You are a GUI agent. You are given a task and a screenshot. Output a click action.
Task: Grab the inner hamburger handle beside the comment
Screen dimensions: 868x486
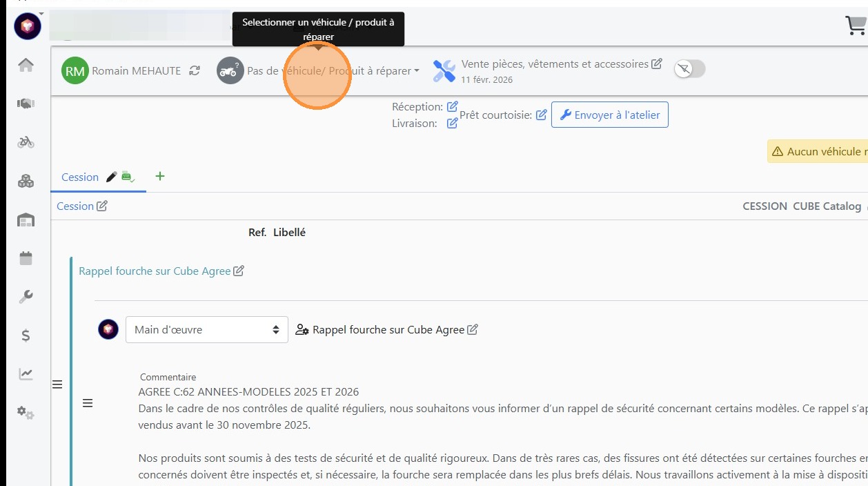[88, 403]
